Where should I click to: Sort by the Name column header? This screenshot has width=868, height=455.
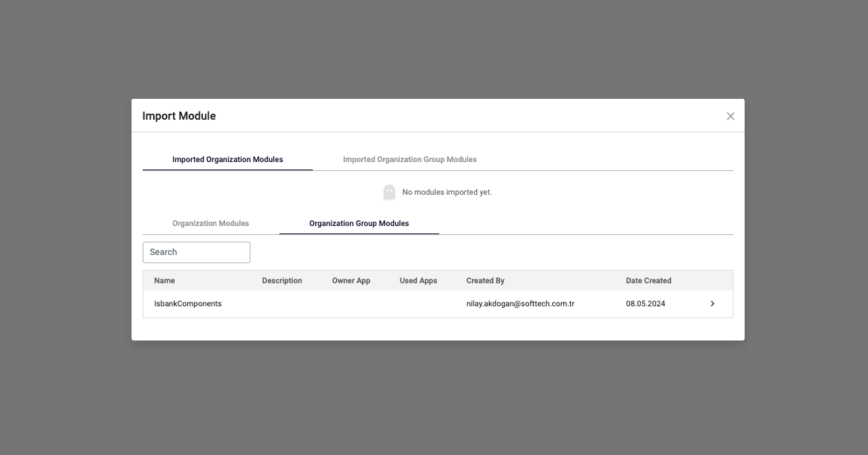tap(164, 281)
